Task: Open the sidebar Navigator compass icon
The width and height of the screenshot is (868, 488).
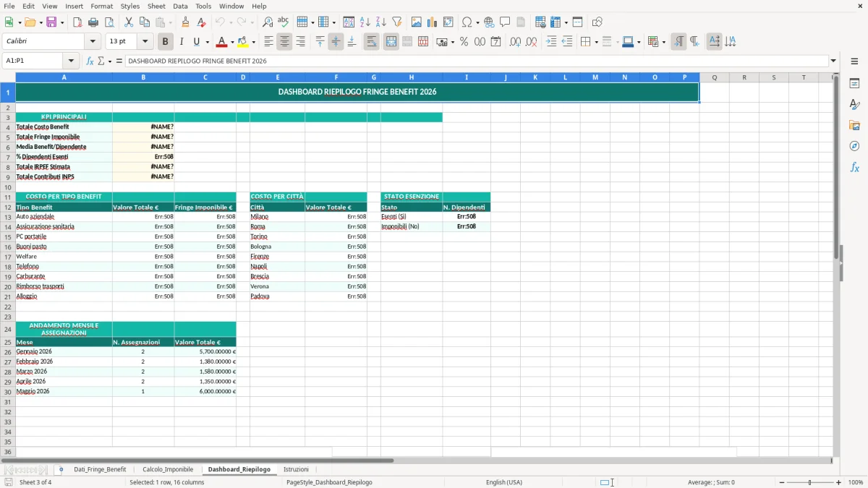Action: [x=854, y=146]
